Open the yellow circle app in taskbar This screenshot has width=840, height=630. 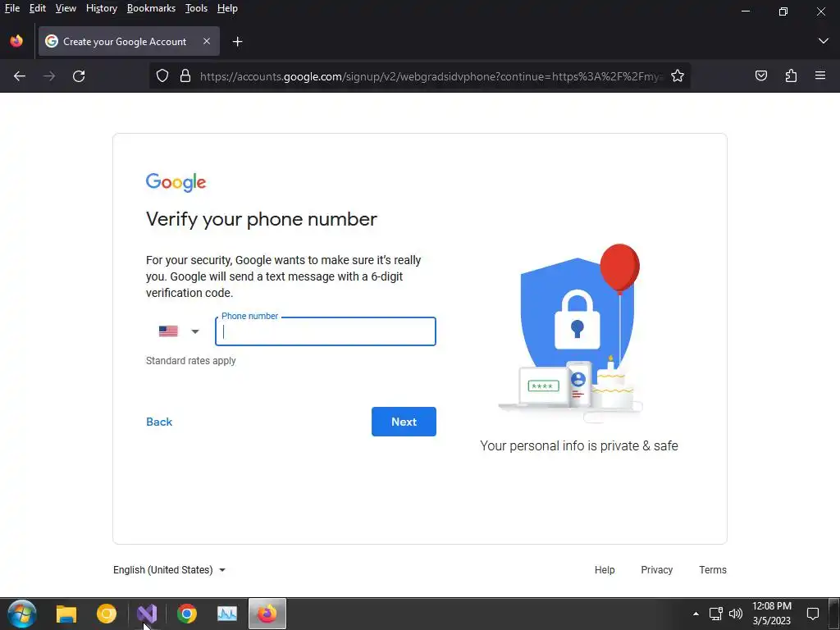pos(106,614)
